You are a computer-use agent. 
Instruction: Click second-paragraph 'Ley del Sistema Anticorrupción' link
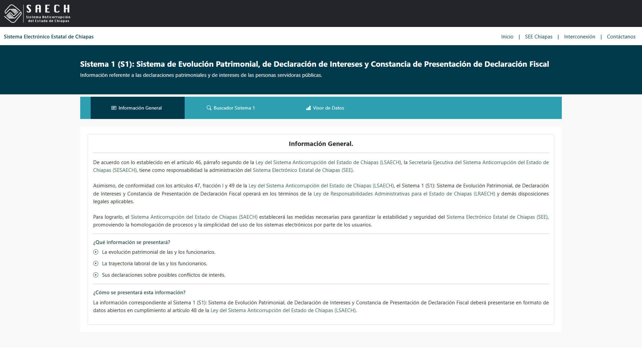(x=321, y=186)
